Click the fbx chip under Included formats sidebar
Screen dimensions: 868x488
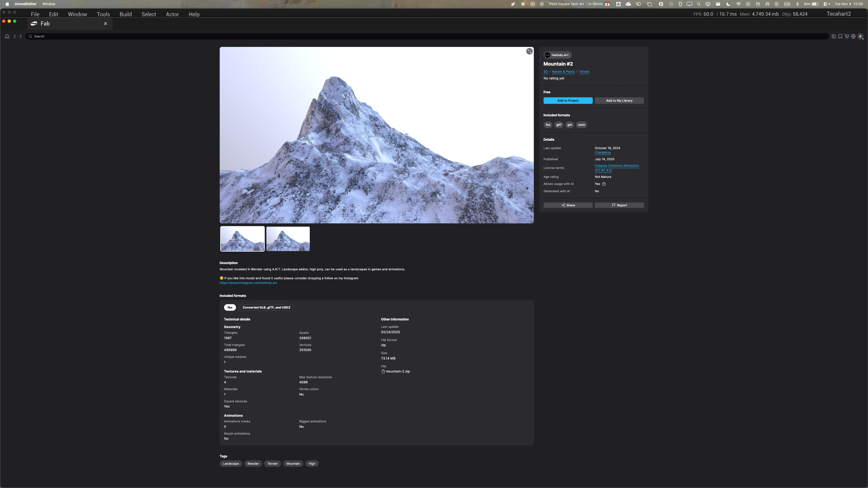[548, 125]
